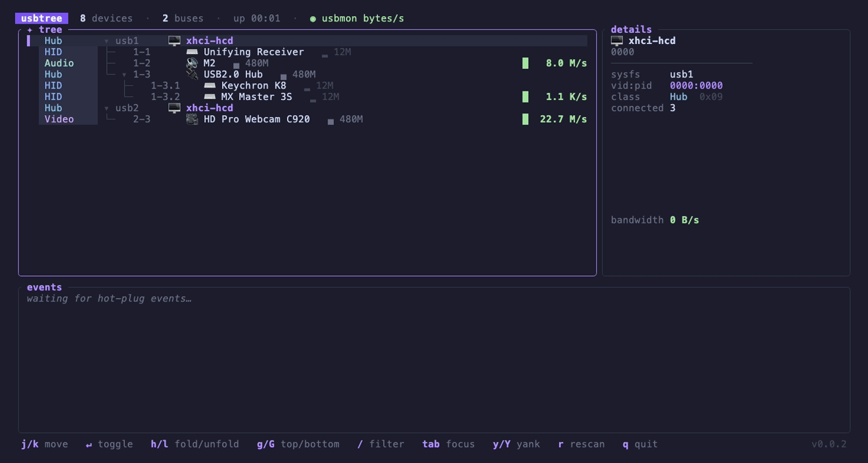This screenshot has width=868, height=463.
Task: Click the h/l fold/unfold hint
Action: pyautogui.click(x=195, y=444)
